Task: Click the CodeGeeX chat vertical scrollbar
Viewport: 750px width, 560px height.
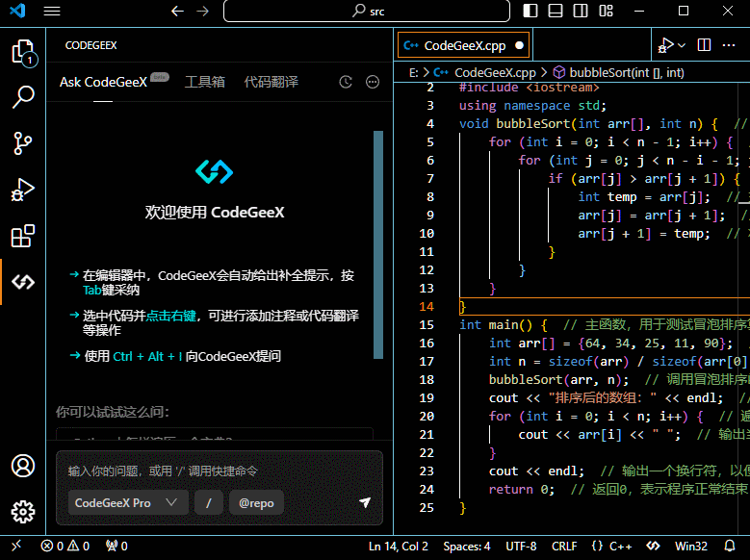Action: [x=378, y=244]
